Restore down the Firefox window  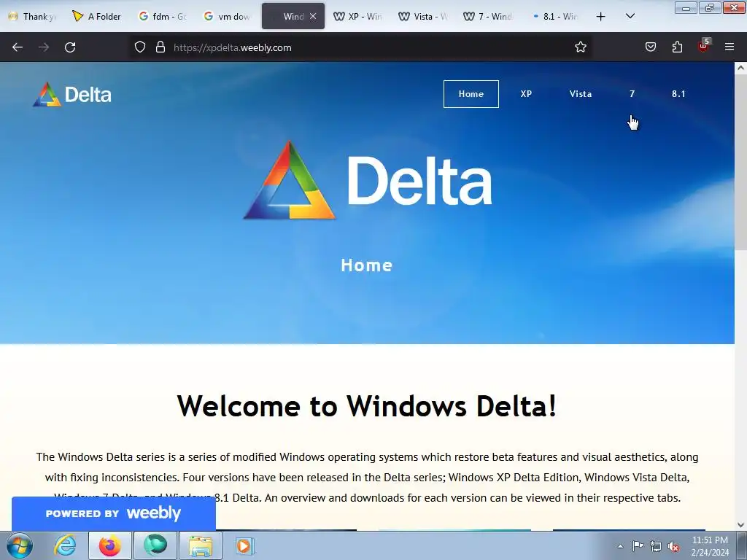click(x=709, y=7)
